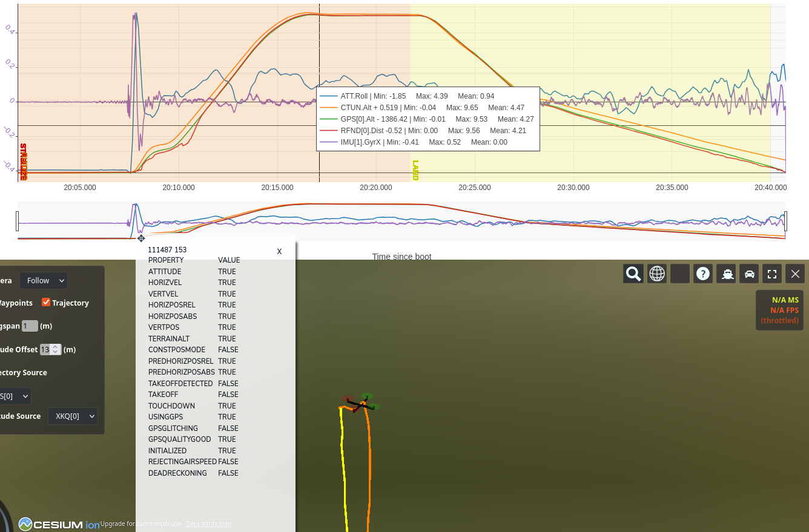The width and height of the screenshot is (809, 532).
Task: Select the boat vehicle model icon
Action: point(727,274)
